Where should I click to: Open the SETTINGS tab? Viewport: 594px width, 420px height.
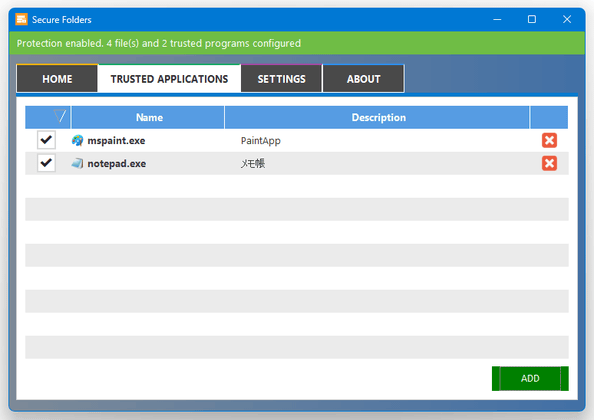281,79
